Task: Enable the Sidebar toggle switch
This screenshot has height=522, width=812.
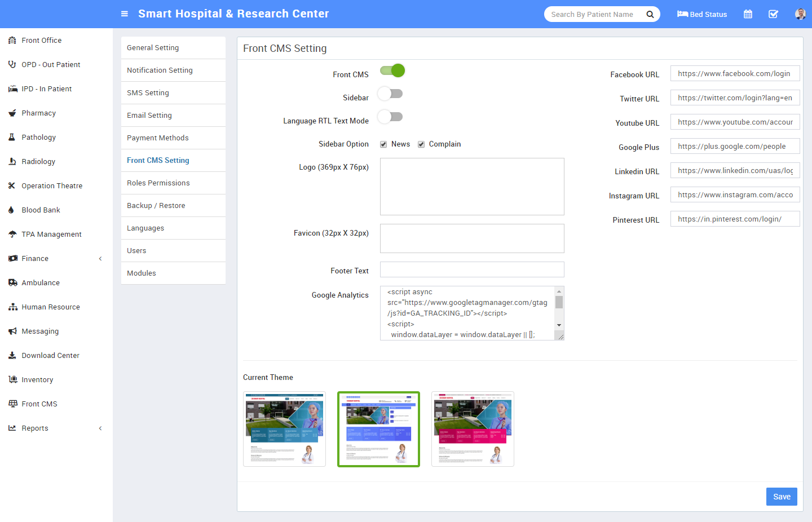Action: [x=390, y=94]
